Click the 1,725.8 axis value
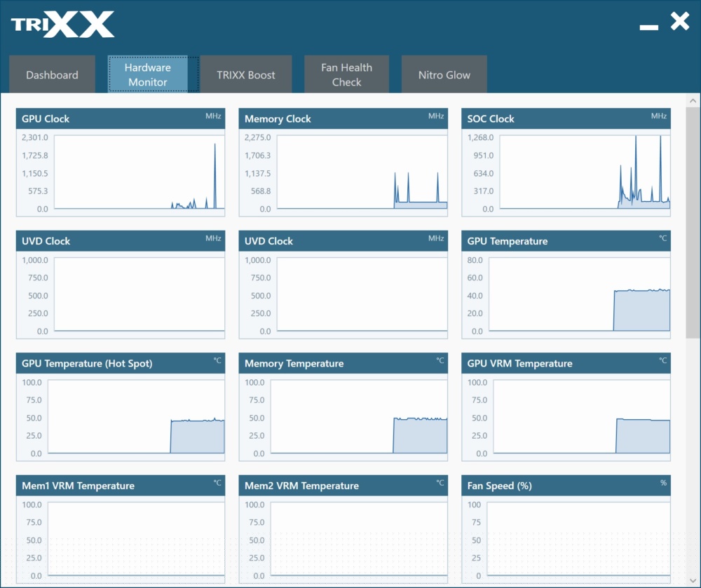This screenshot has width=701, height=588. pyautogui.click(x=35, y=156)
